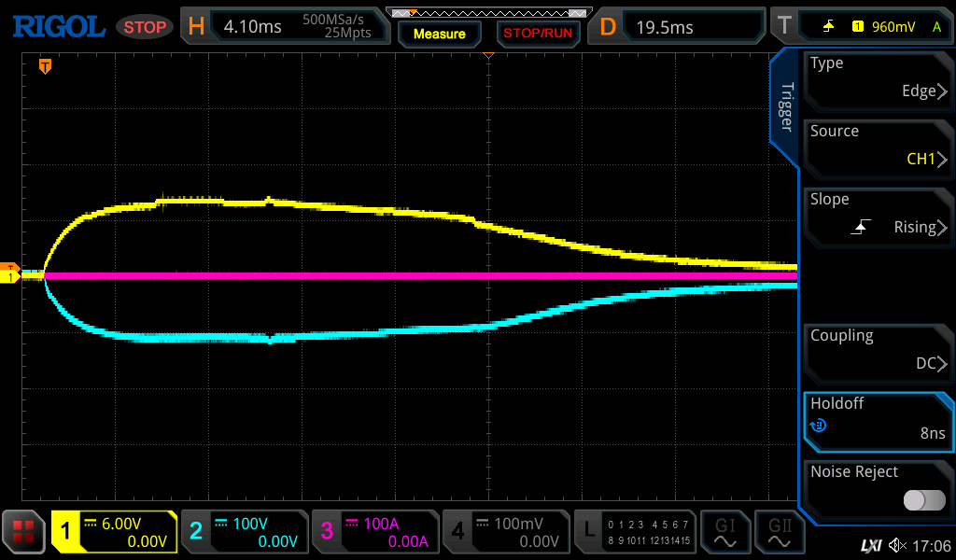Screen dimensions: 956x560
Task: Click the RIGOL logo
Action: [x=58, y=27]
